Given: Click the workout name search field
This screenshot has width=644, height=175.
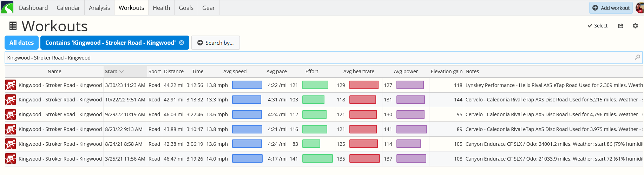Looking at the screenshot, I should click(316, 58).
